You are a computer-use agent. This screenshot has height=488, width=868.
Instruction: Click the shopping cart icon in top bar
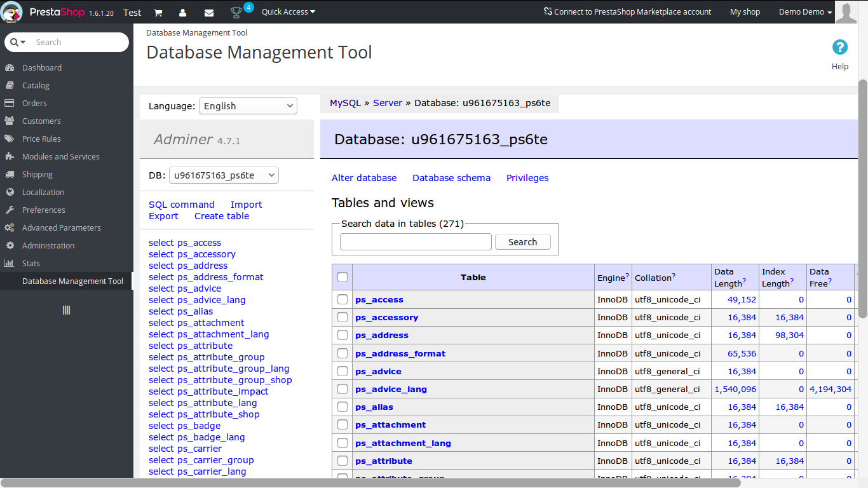point(158,12)
